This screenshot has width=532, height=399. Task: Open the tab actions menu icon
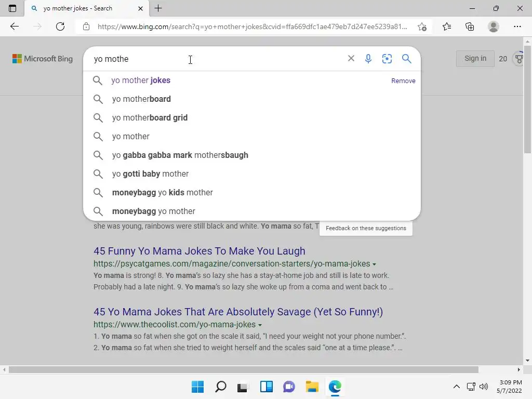[12, 8]
